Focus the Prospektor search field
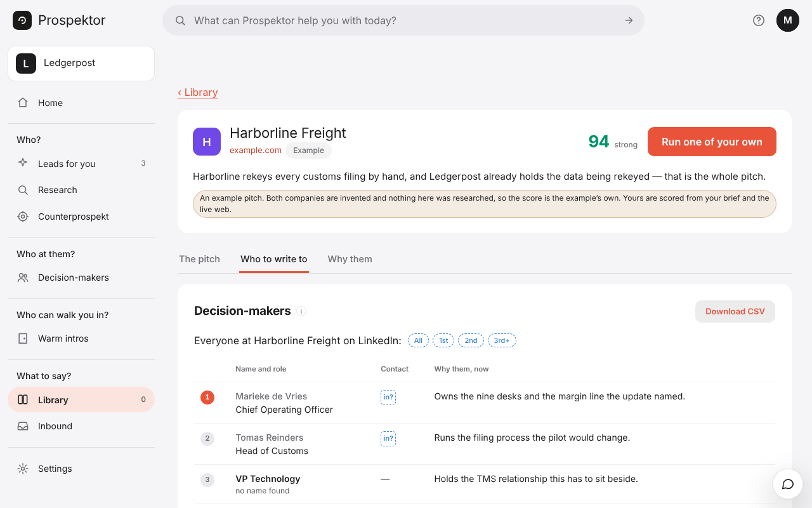Image resolution: width=812 pixels, height=508 pixels. 403,20
